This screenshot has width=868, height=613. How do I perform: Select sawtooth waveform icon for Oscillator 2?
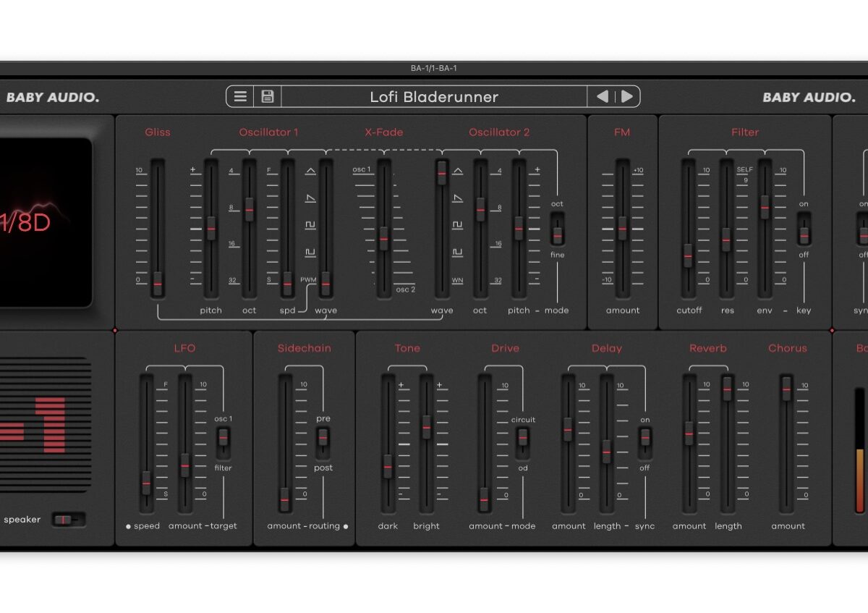[457, 198]
